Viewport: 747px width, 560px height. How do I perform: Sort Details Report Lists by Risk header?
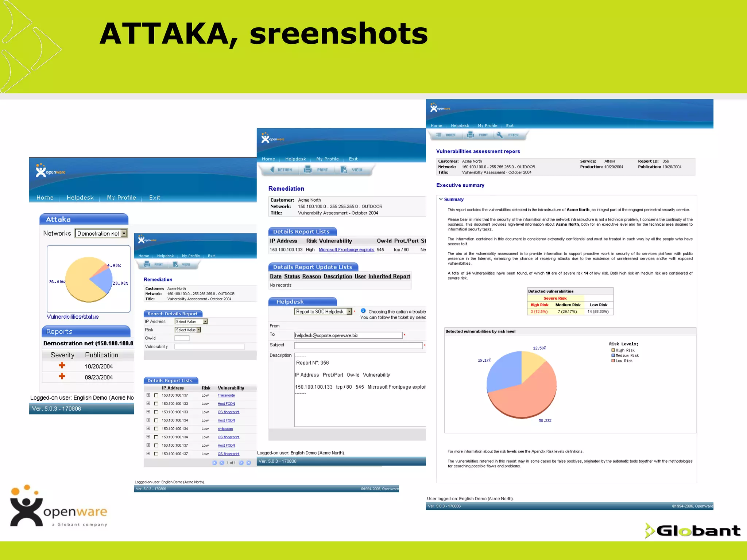[x=206, y=388]
